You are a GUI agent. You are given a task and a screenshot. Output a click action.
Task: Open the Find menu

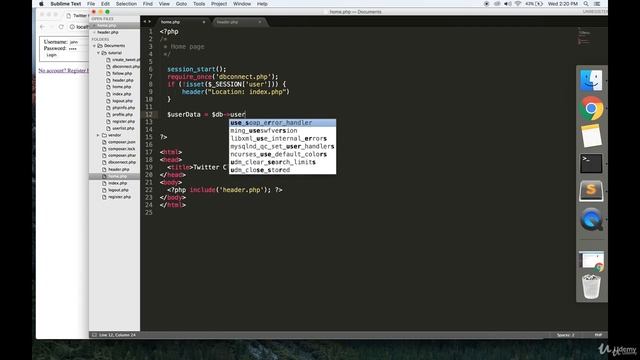pos(148,4)
